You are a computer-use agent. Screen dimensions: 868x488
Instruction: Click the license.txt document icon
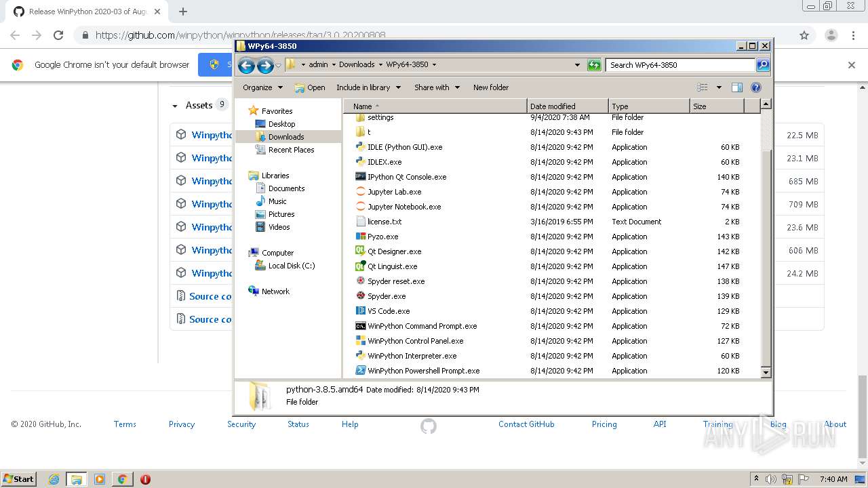coord(361,222)
